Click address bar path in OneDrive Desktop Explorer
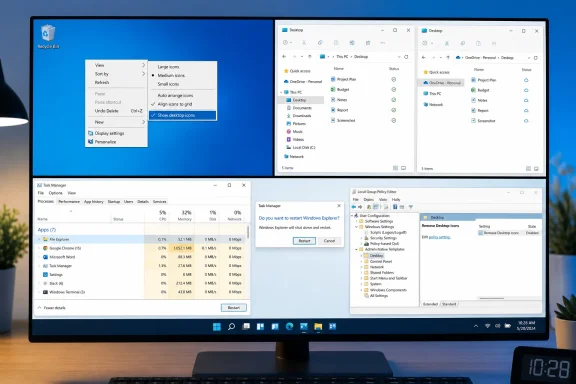Viewport: 576px width, 384px height. tap(490, 58)
